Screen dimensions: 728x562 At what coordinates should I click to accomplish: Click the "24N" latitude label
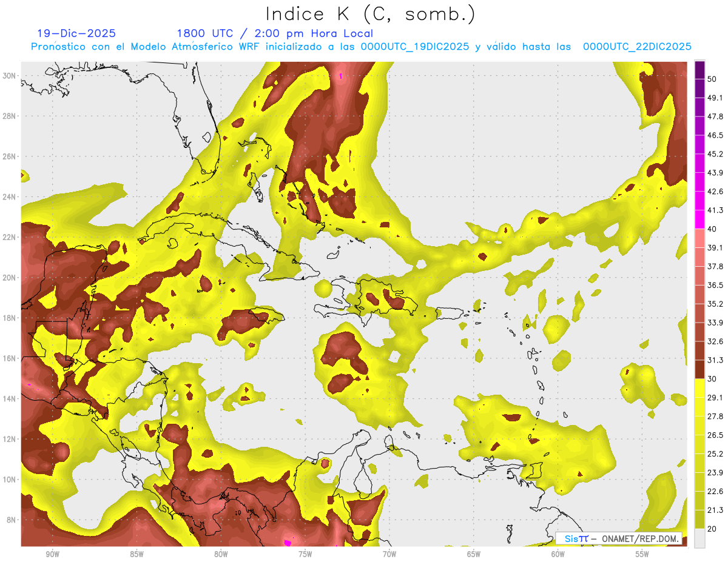[9, 197]
